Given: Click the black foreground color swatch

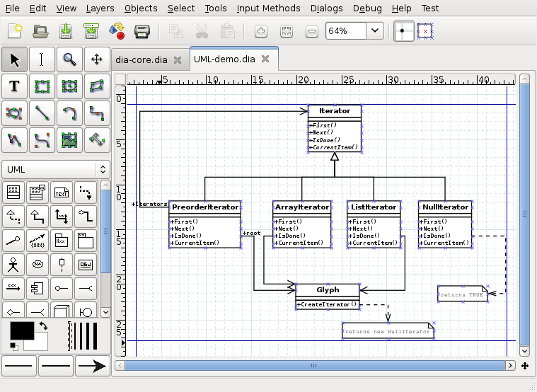Looking at the screenshot, I should tap(21, 330).
